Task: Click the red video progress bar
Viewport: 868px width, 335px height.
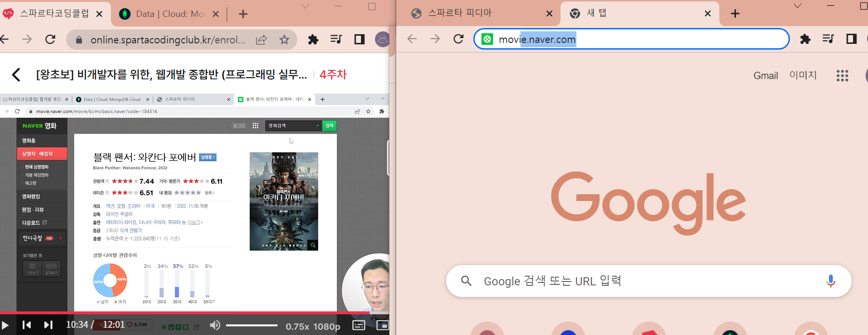Action: pyautogui.click(x=185, y=313)
